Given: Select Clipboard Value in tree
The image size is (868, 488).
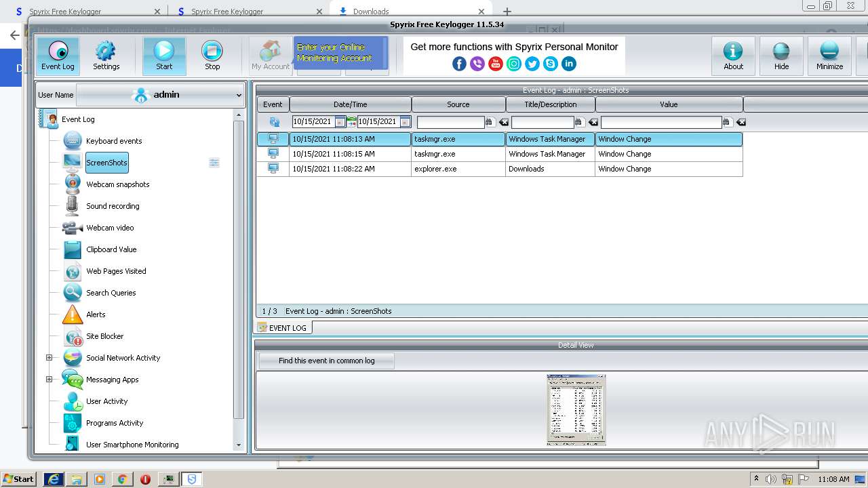Looking at the screenshot, I should (x=111, y=249).
